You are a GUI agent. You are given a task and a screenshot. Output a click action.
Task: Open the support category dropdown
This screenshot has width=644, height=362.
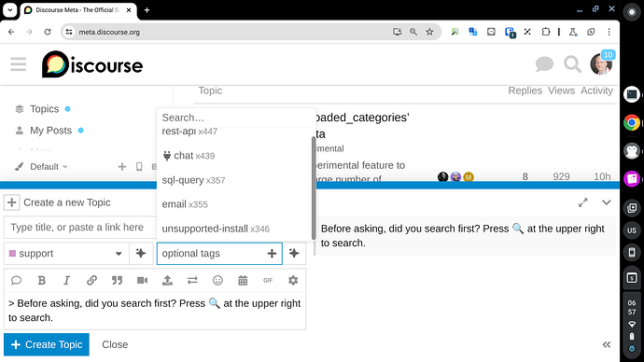pyautogui.click(x=66, y=253)
